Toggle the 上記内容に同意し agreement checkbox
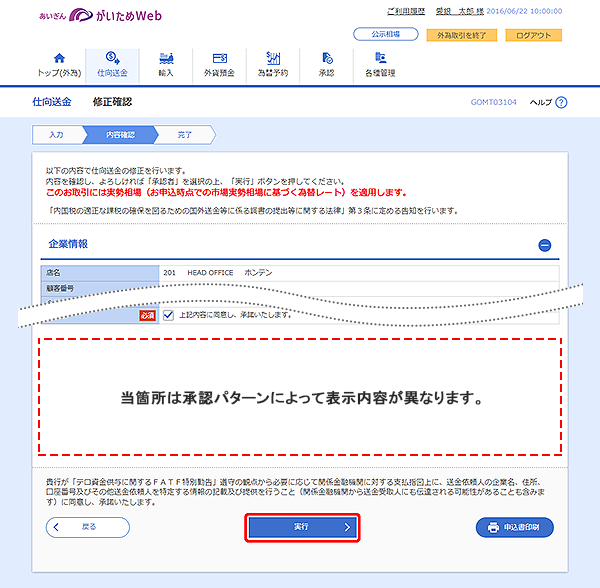600x588 pixels. pyautogui.click(x=168, y=315)
